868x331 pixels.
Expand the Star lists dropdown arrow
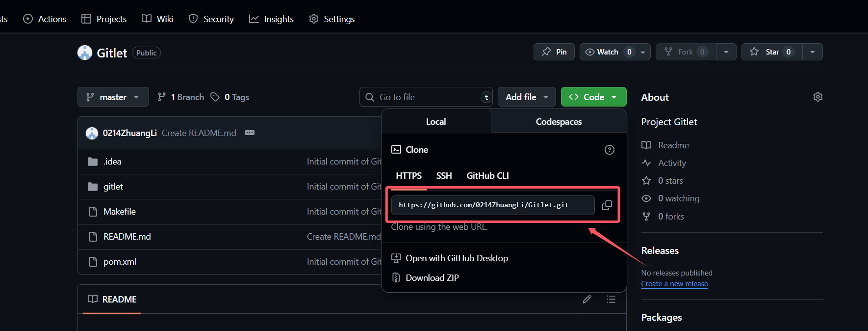pyautogui.click(x=813, y=52)
